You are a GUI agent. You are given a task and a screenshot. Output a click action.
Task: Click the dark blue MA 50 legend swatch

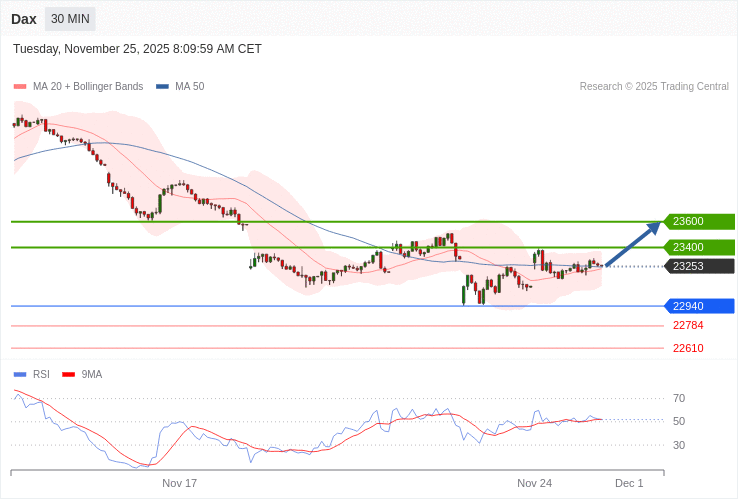(x=162, y=87)
